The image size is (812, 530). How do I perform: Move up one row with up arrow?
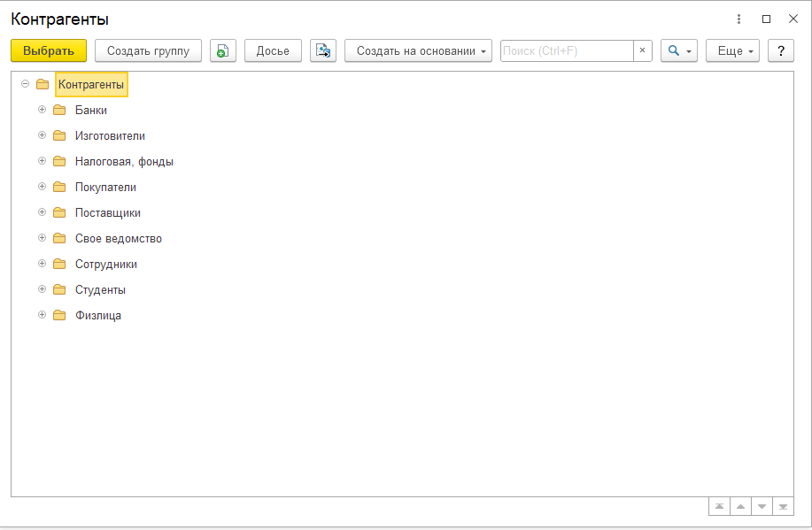click(x=740, y=507)
